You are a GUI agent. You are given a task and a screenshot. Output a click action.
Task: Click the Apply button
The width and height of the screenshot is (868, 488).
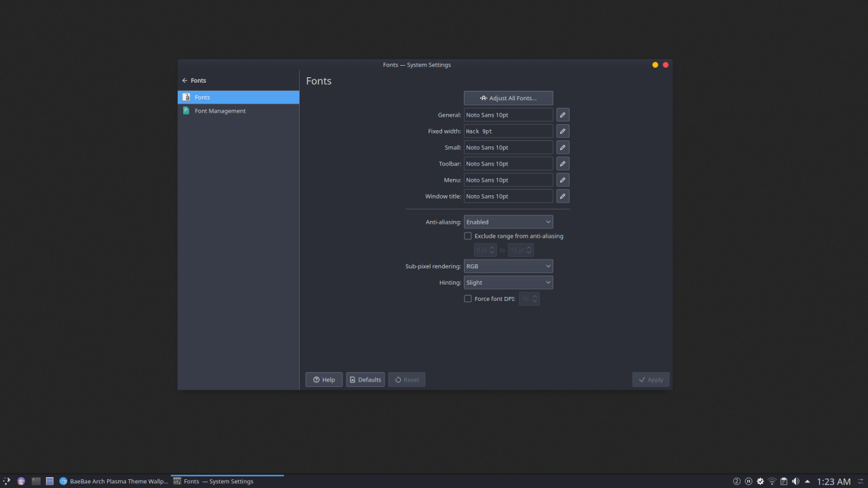coord(651,380)
